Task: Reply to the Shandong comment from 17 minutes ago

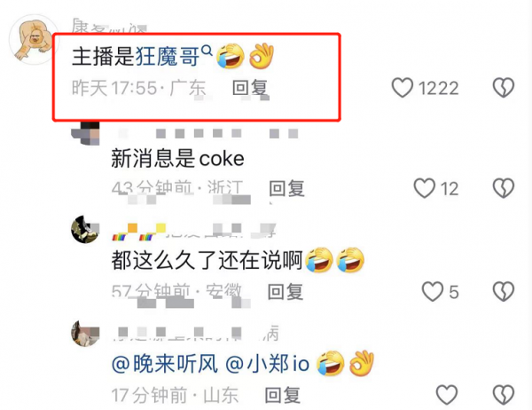Action: point(283,395)
